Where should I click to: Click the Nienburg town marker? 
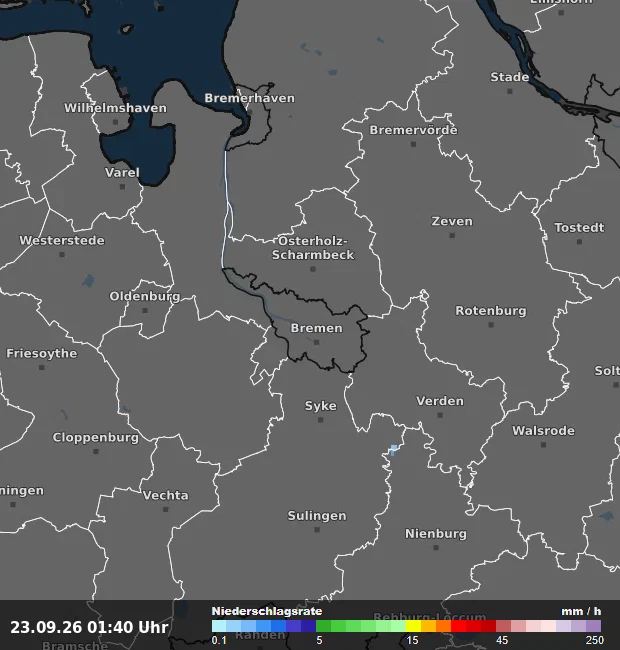pyautogui.click(x=436, y=548)
